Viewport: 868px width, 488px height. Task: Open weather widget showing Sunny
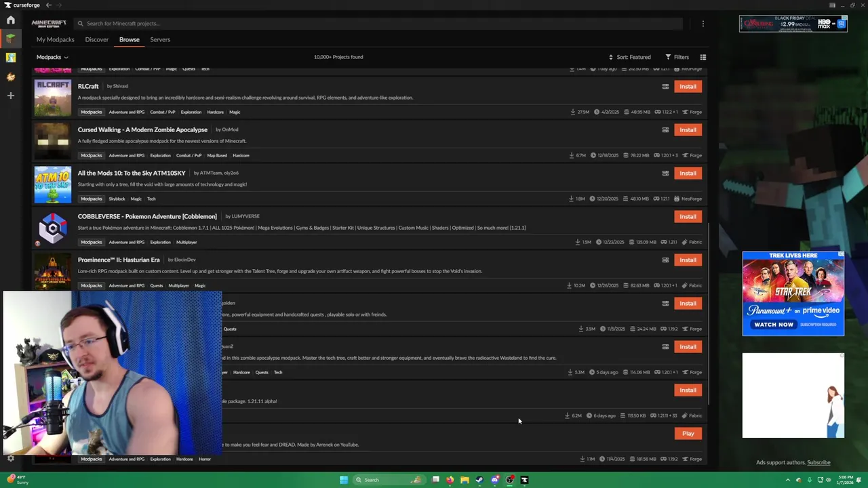pyautogui.click(x=19, y=480)
